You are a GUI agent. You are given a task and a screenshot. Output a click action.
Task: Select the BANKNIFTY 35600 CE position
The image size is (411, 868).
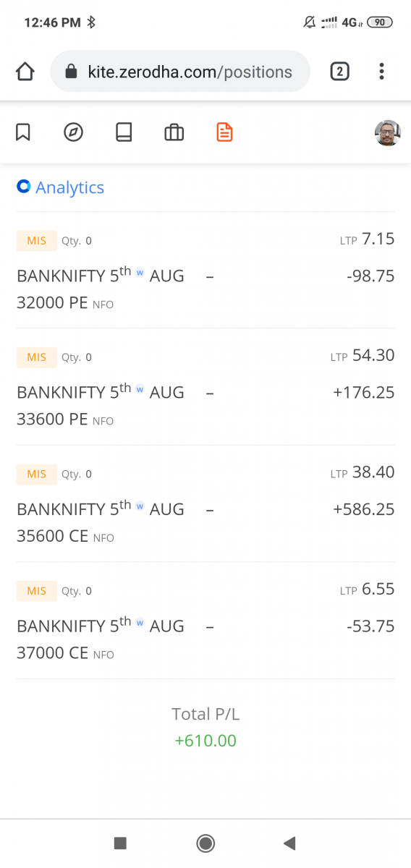point(205,503)
